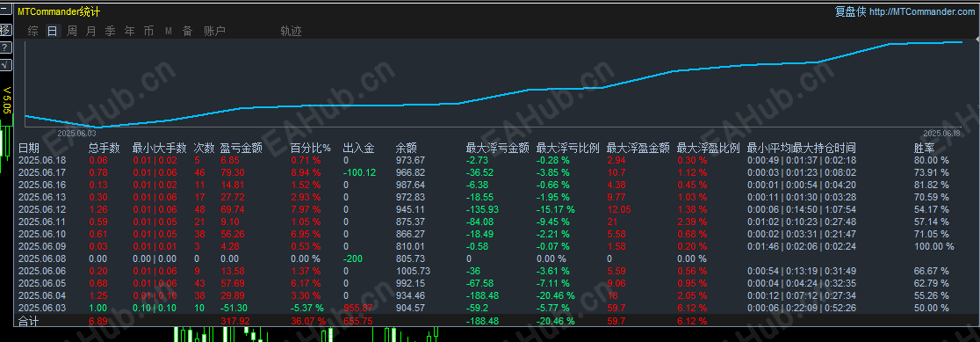Open the 备 notes tab
The width and height of the screenshot is (980, 342).
coord(188,31)
